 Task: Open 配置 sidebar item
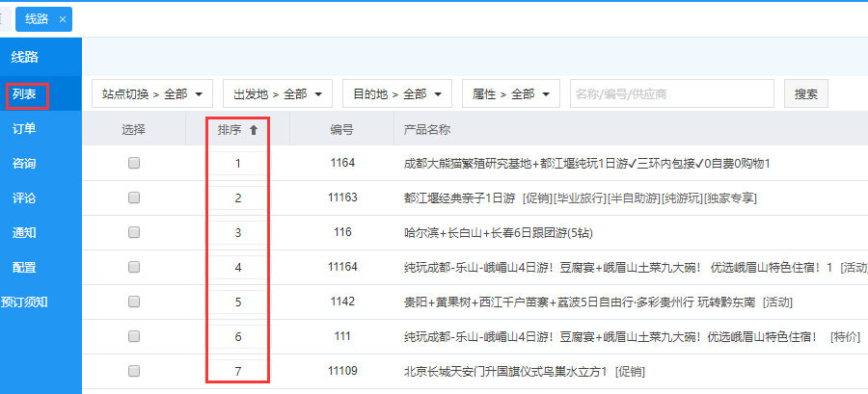[24, 268]
